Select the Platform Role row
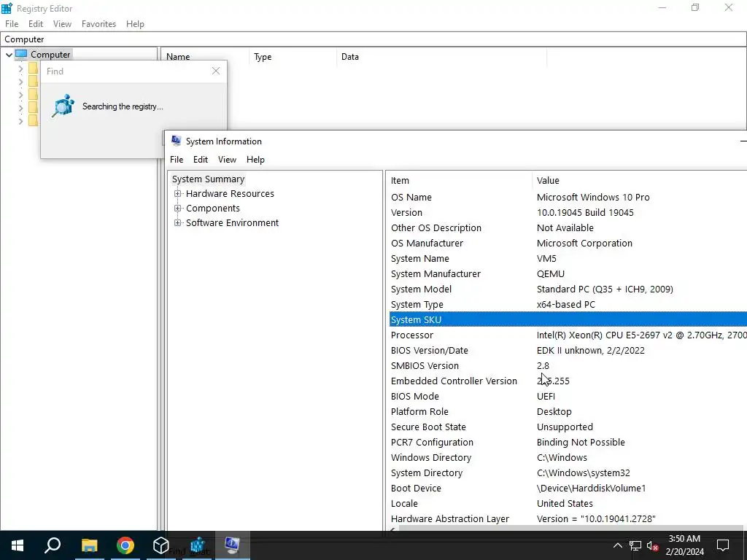The image size is (747, 560). click(568, 411)
